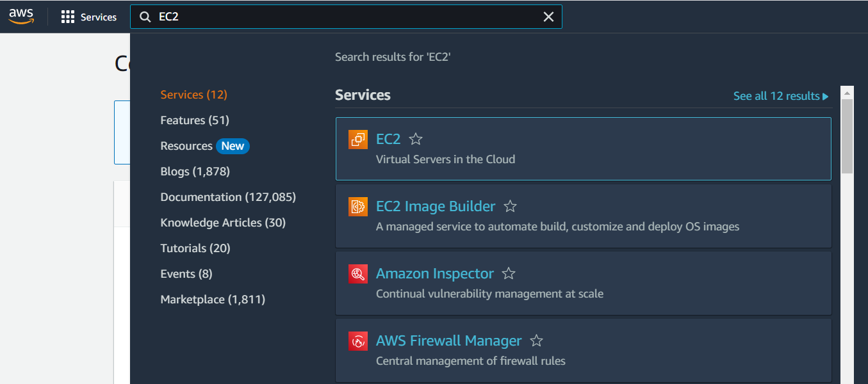Click the Amazon Inspector icon

click(358, 274)
